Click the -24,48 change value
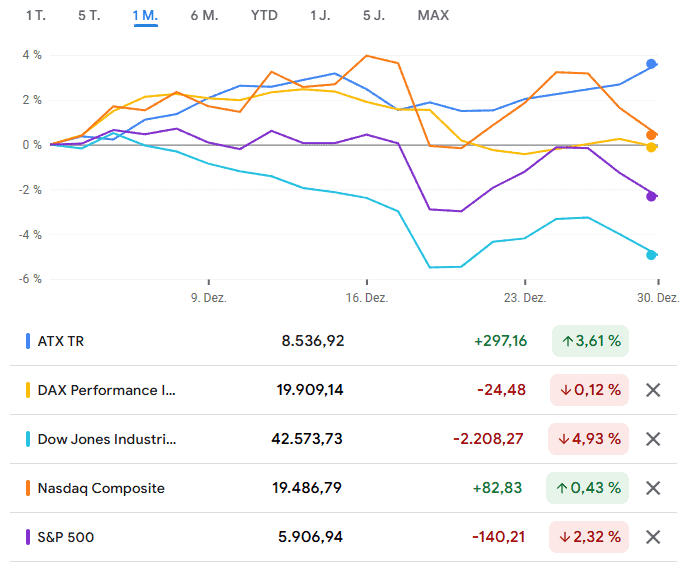 click(x=501, y=389)
